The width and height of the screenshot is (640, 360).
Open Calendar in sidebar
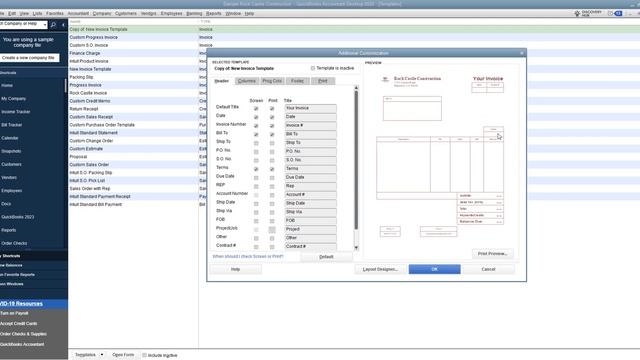click(x=10, y=138)
